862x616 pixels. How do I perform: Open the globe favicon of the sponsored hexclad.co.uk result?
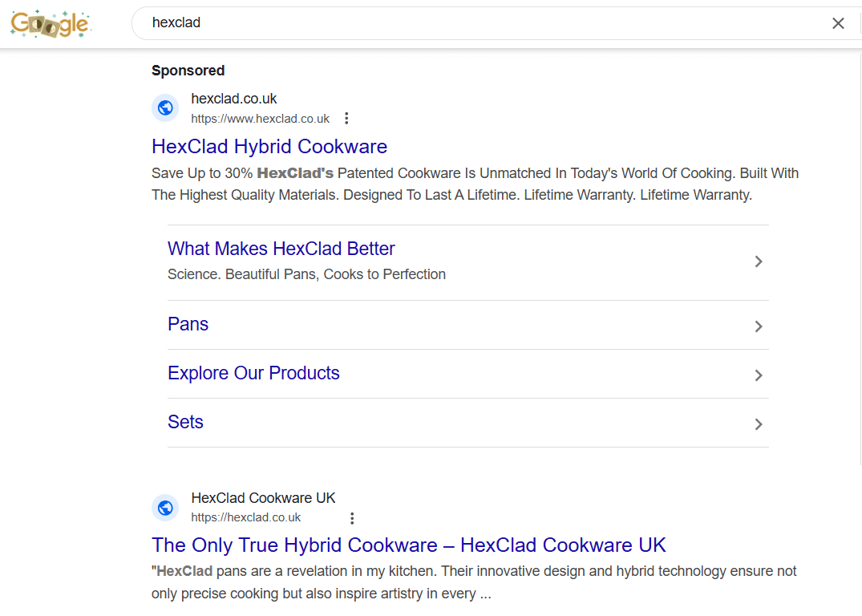[x=165, y=107]
